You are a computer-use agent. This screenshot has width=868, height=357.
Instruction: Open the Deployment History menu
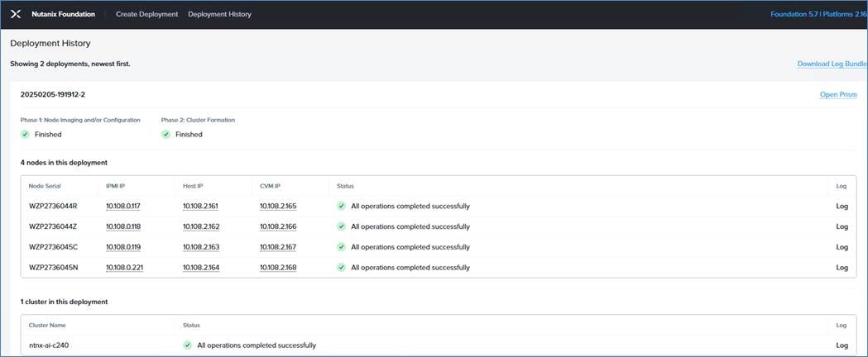[219, 14]
